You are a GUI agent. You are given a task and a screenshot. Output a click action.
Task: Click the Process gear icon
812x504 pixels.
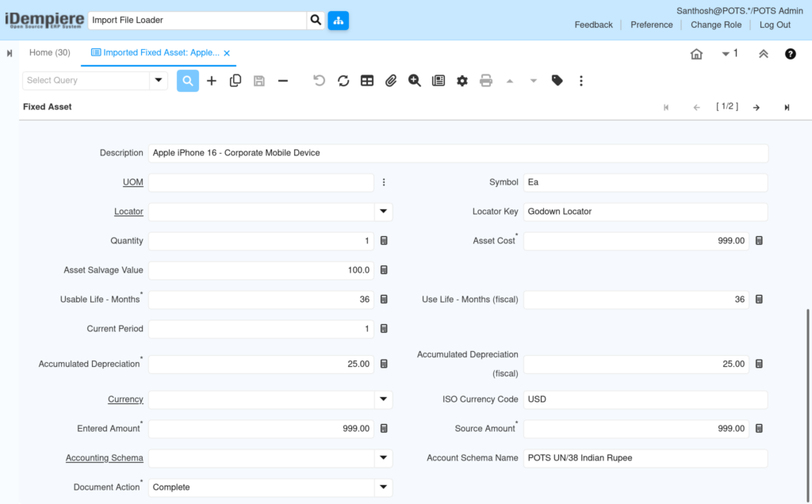click(462, 81)
